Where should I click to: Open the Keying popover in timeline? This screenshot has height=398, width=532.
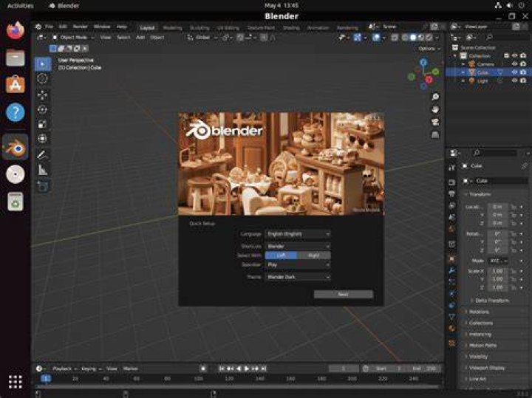pyautogui.click(x=91, y=368)
